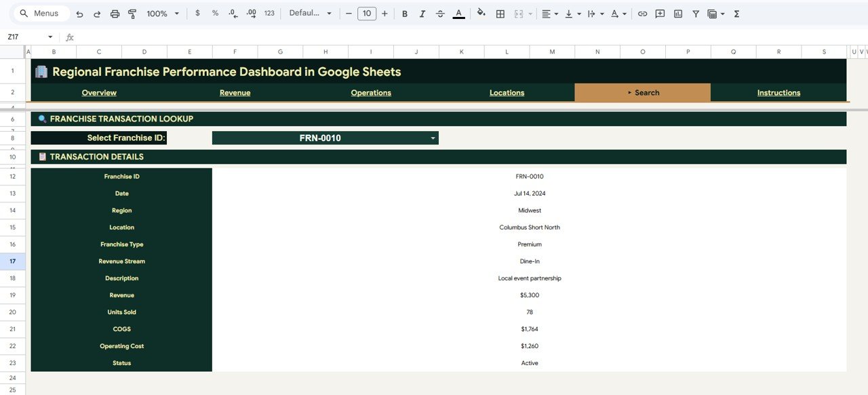Switch to the Operations tab
The width and height of the screenshot is (868, 395).
(371, 92)
